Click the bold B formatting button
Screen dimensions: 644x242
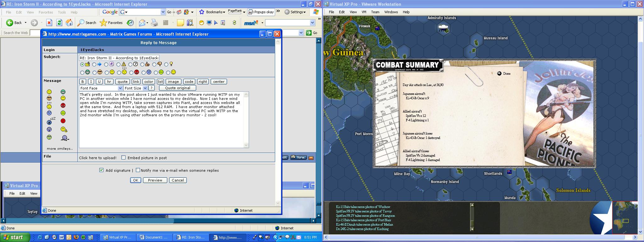(82, 82)
